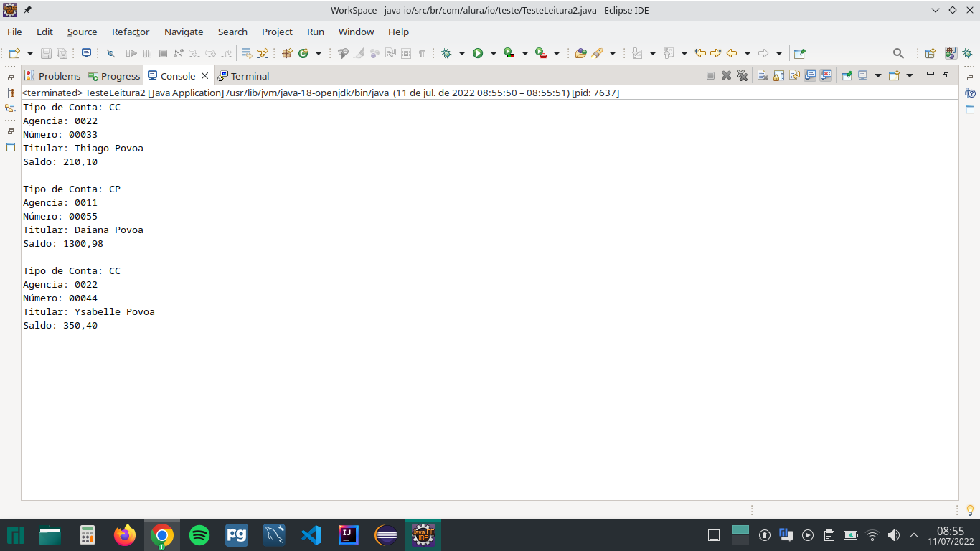
Task: Expand the Open Console dropdown arrow
Action: click(x=910, y=75)
